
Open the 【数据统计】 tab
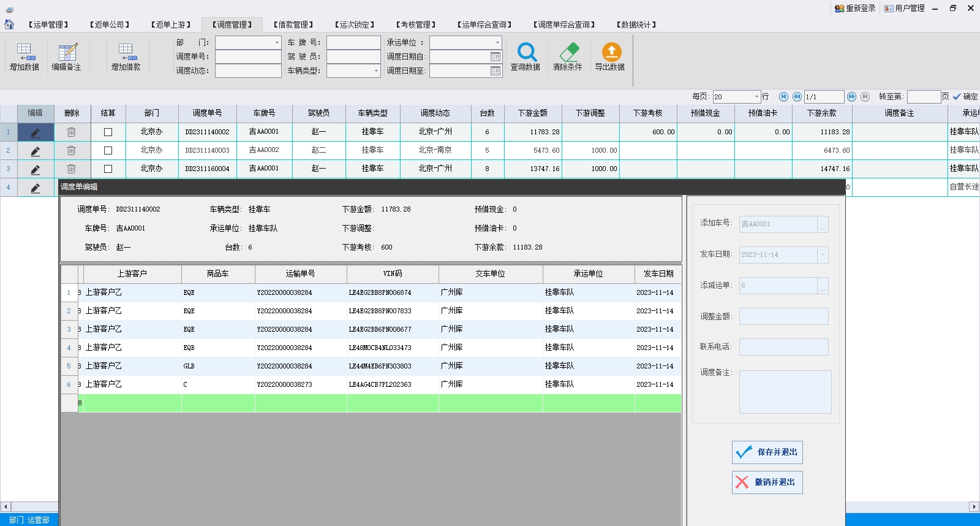[636, 25]
